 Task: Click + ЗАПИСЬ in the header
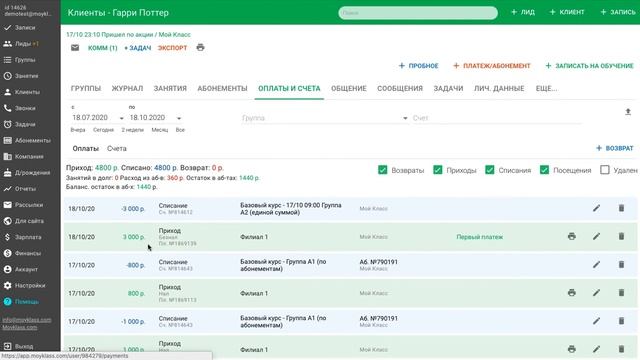pos(618,12)
